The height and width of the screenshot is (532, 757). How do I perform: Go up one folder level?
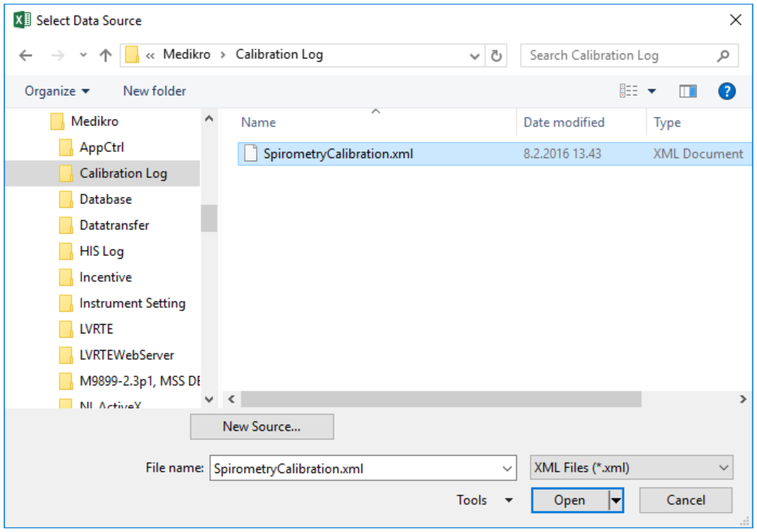pos(105,56)
